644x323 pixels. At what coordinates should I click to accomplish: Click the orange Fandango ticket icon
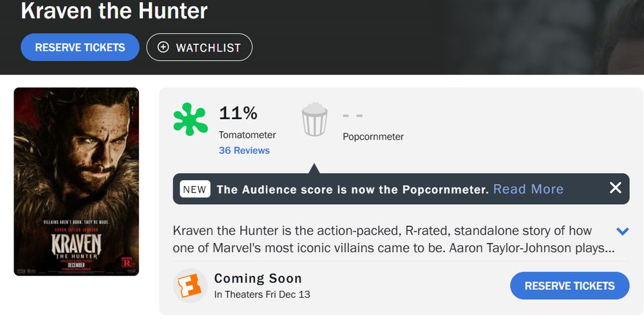190,286
